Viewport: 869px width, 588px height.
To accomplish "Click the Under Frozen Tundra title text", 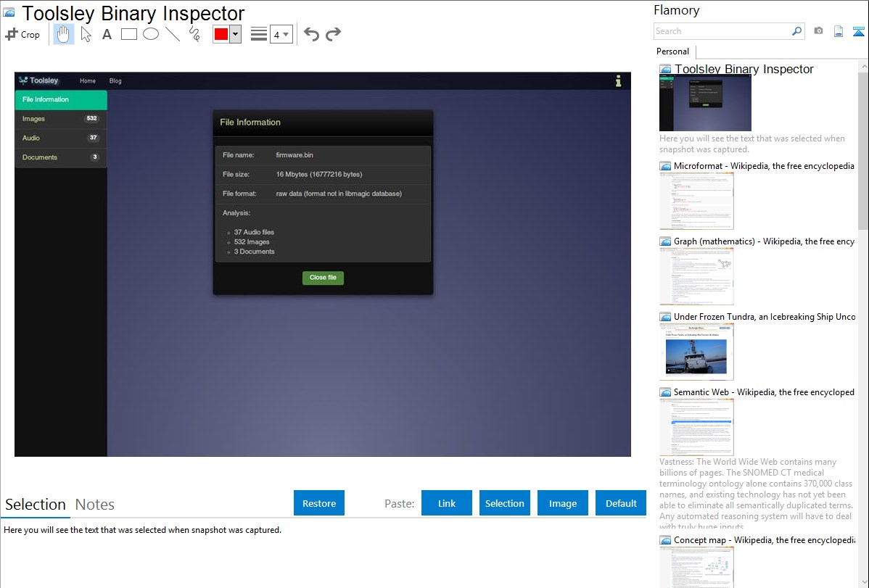I will click(x=765, y=317).
